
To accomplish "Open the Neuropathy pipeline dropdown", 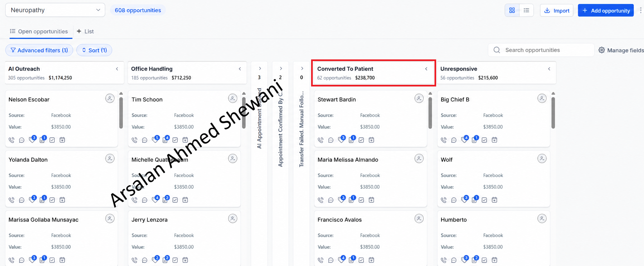I will click(x=55, y=10).
